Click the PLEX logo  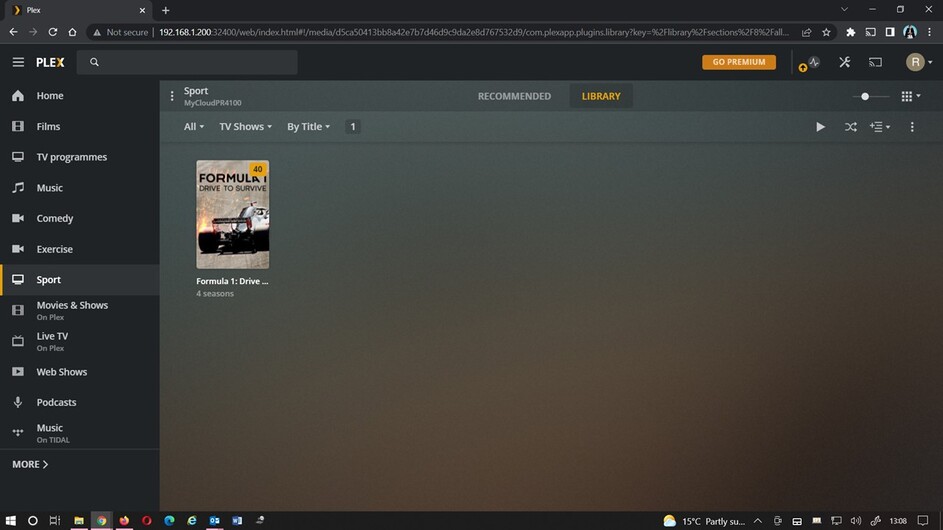pos(50,62)
